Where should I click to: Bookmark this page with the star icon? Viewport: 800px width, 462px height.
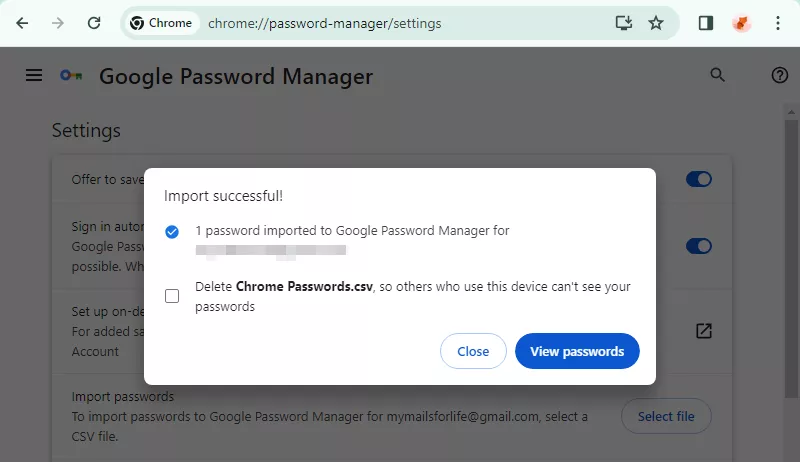tap(656, 23)
